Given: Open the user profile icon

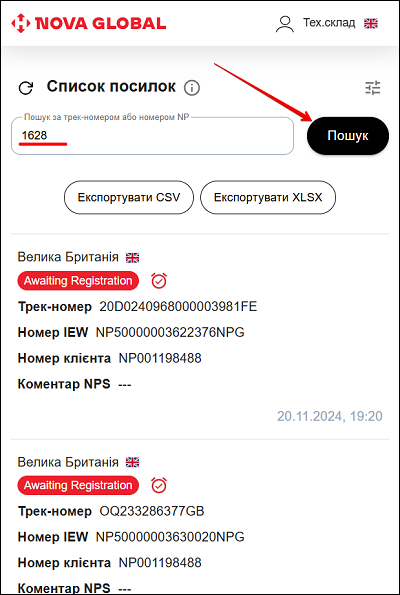Looking at the screenshot, I should pos(284,24).
